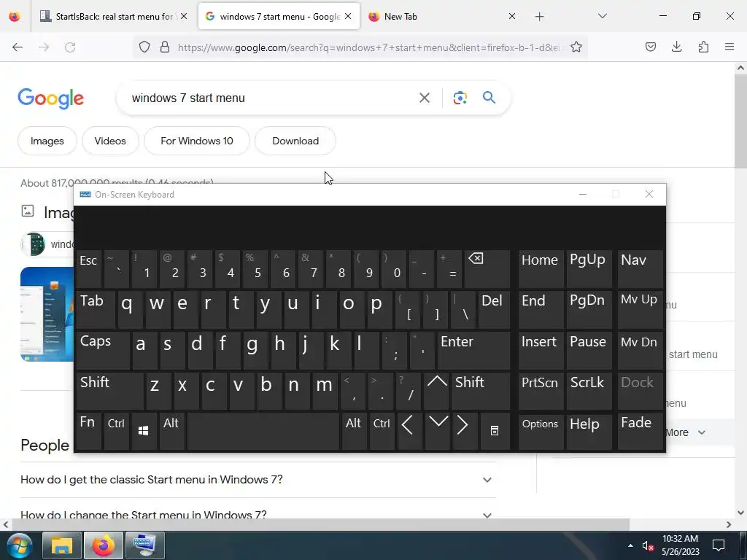Toggle the left Ctrl key on the keyboard

[x=116, y=431]
